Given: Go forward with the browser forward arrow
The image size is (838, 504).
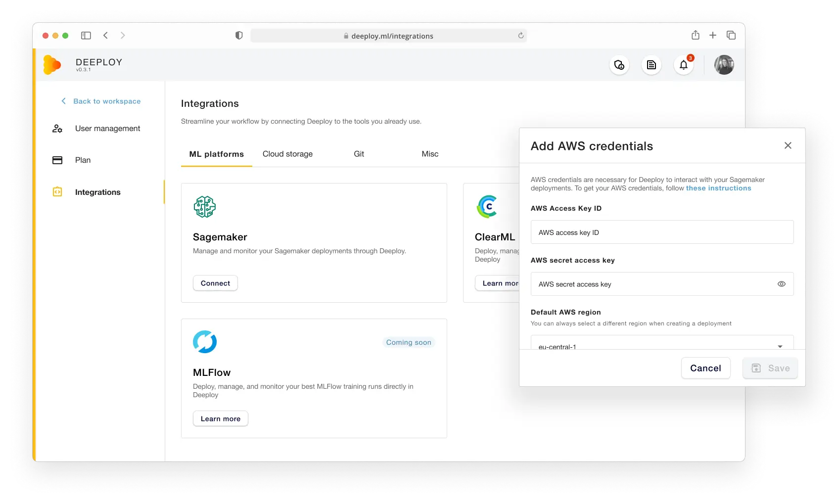Looking at the screenshot, I should click(x=123, y=36).
